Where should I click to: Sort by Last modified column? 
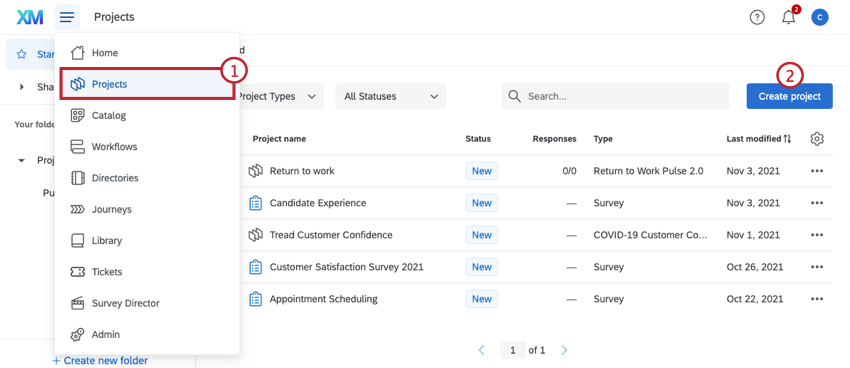click(758, 139)
